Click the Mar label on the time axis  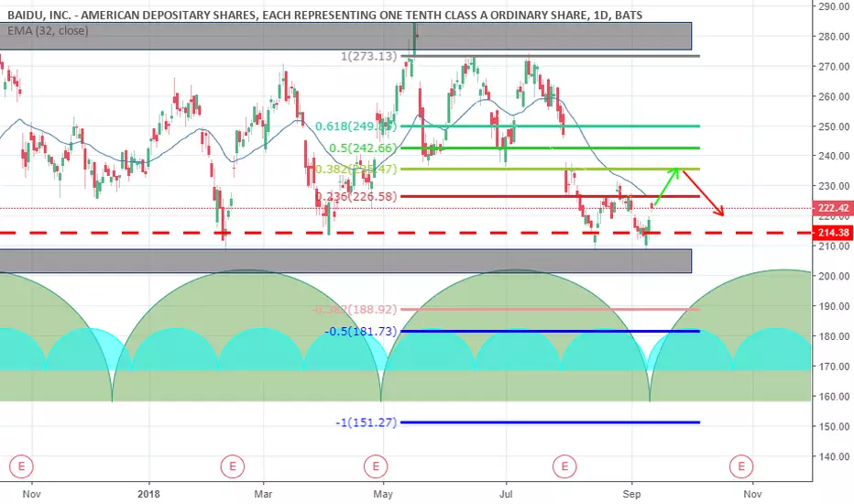tap(264, 494)
